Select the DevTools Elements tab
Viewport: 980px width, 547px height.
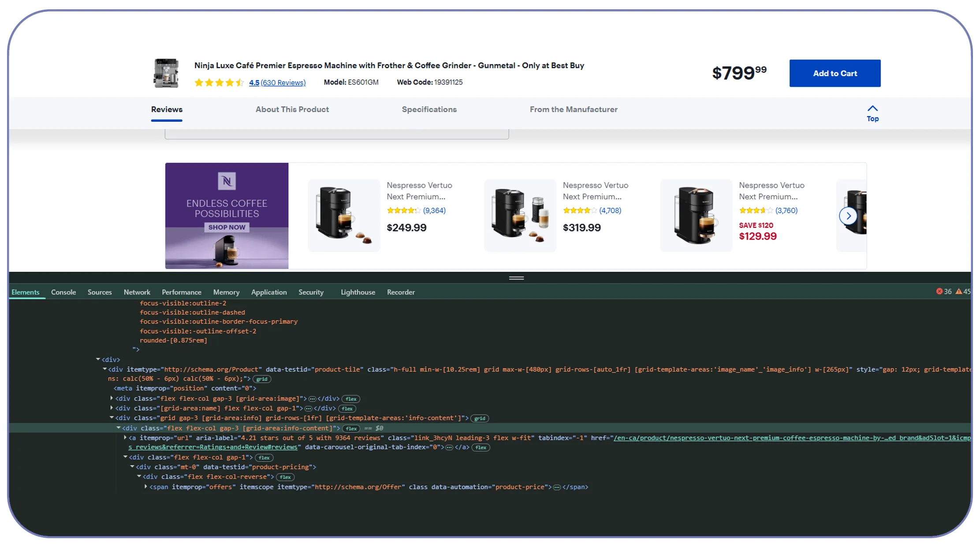point(26,292)
